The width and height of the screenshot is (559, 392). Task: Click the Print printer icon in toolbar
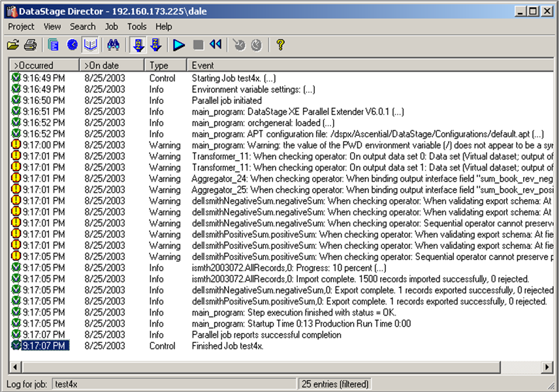tap(30, 45)
